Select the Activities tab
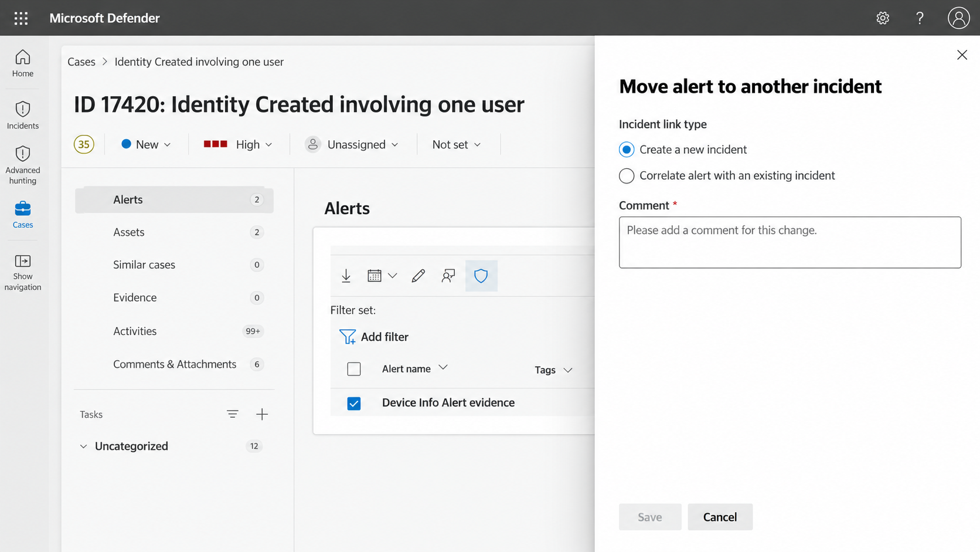This screenshot has height=552, width=980. [x=174, y=331]
